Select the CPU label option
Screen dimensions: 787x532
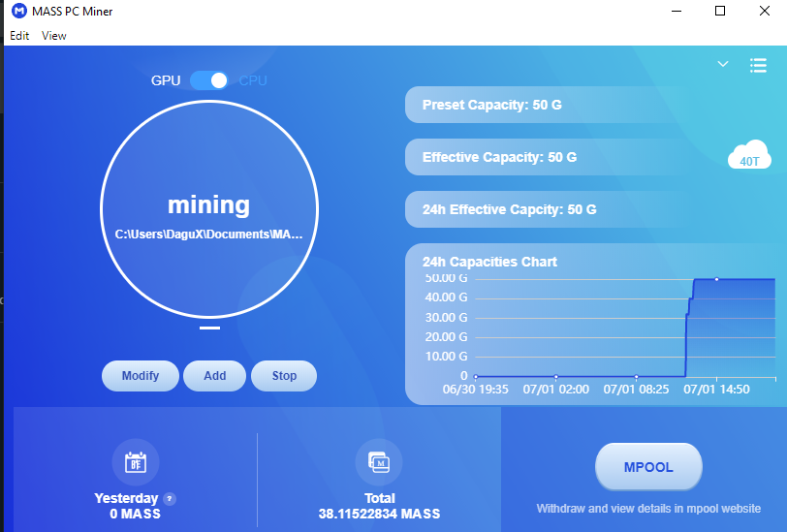(x=253, y=80)
